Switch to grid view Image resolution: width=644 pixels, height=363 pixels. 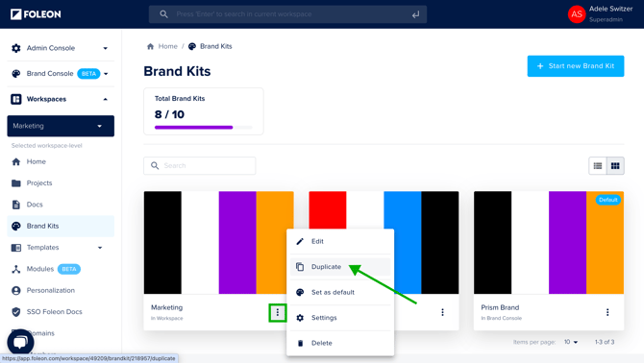615,166
